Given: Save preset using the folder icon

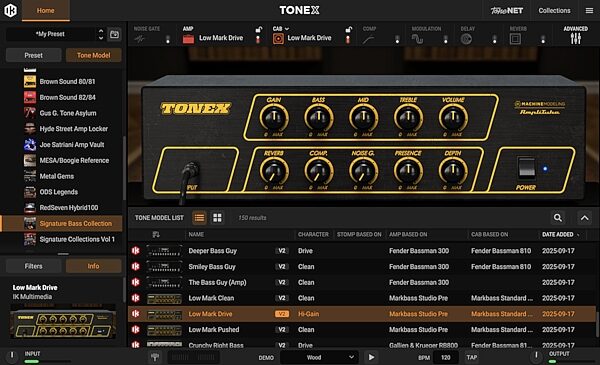Looking at the screenshot, I should [114, 34].
